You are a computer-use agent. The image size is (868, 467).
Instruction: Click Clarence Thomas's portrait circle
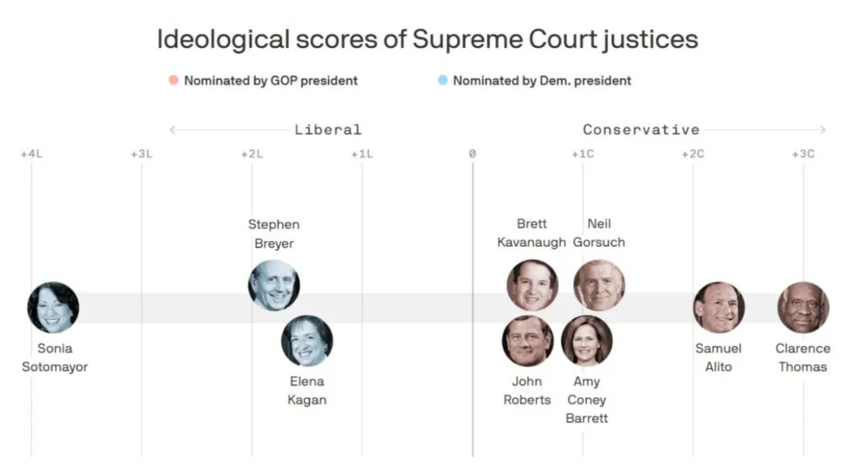click(803, 308)
